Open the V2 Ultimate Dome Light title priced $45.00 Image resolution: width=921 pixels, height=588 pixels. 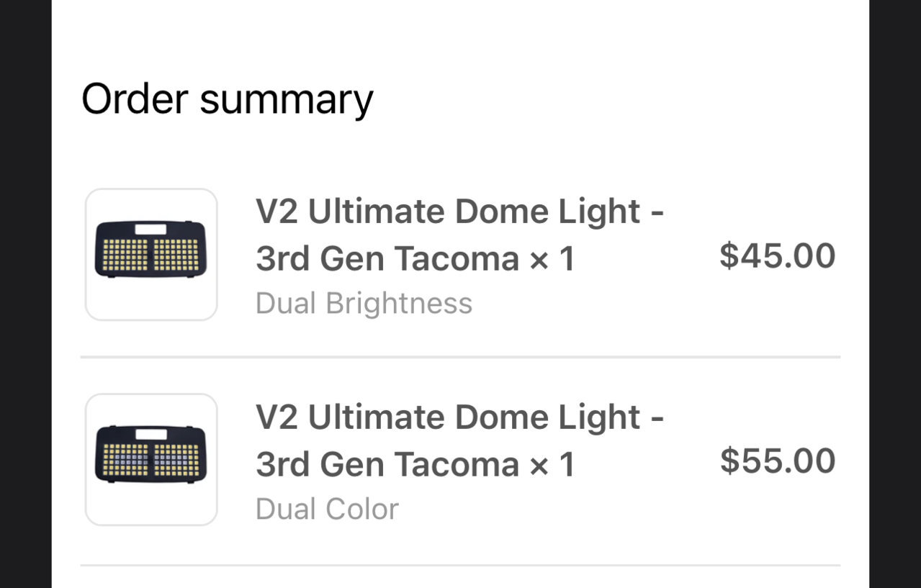coord(459,235)
